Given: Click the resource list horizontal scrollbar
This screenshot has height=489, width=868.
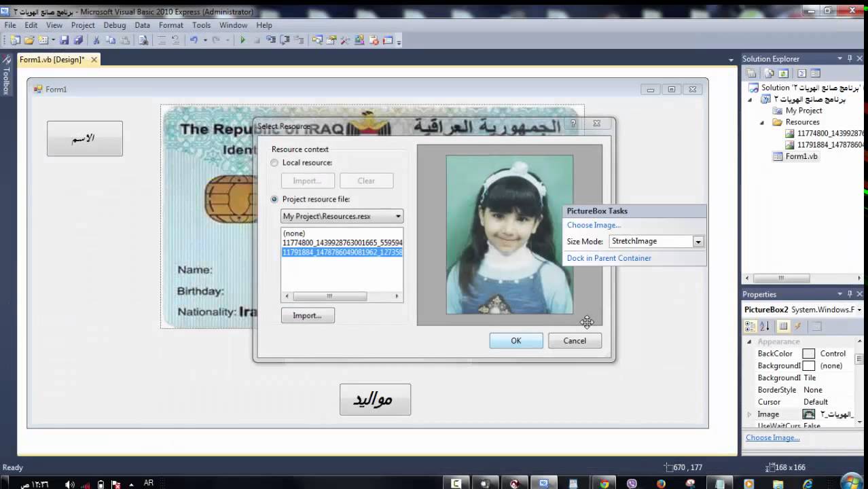Looking at the screenshot, I should pos(342,296).
